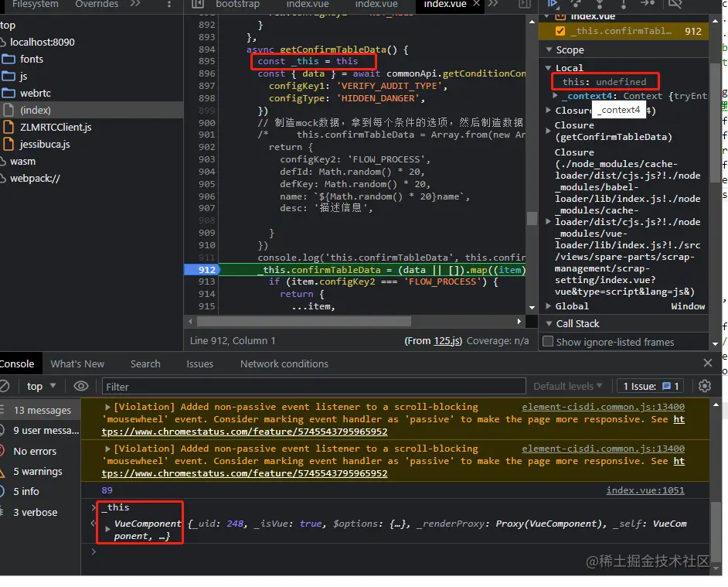Show more navigator tabs after Overrides
Viewport: 728px width, 587px height.
135,4
